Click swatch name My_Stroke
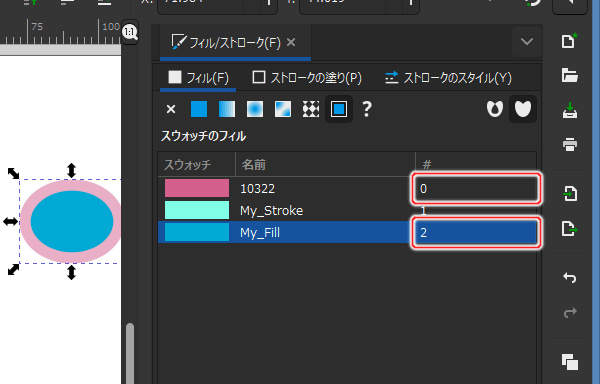This screenshot has height=384, width=600. [x=271, y=210]
